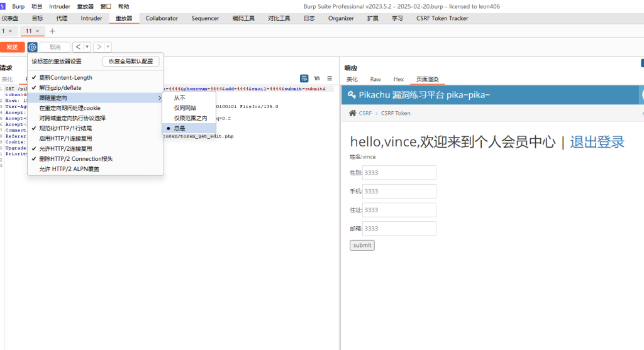This screenshot has width=644, height=350.
Task: Select the 总是 redirect option
Action: point(189,128)
